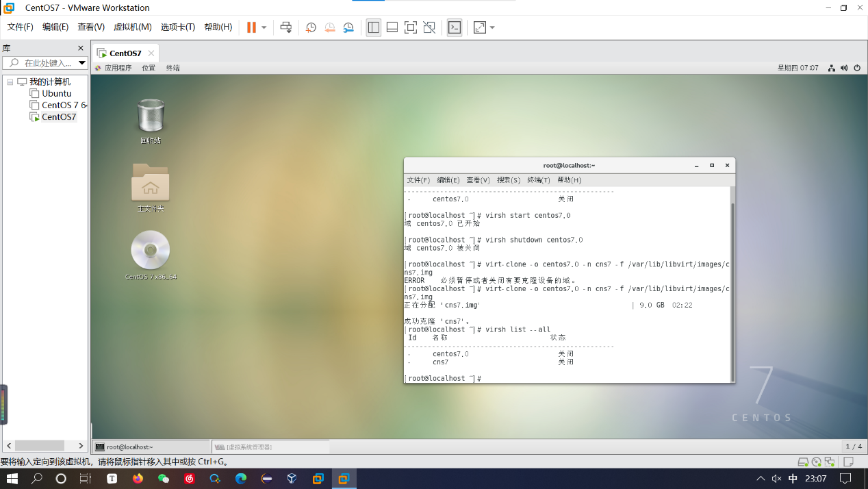Click the terminal vertical scrollbar
The width and height of the screenshot is (868, 489).
732,291
